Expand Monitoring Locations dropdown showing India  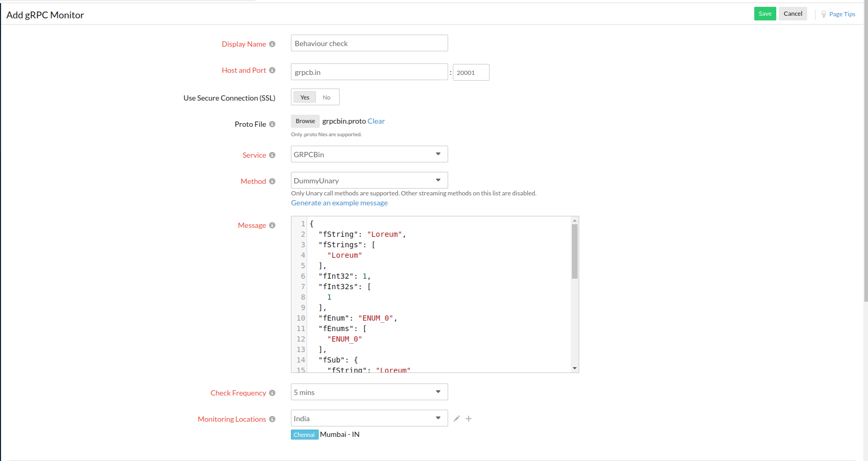tap(369, 419)
